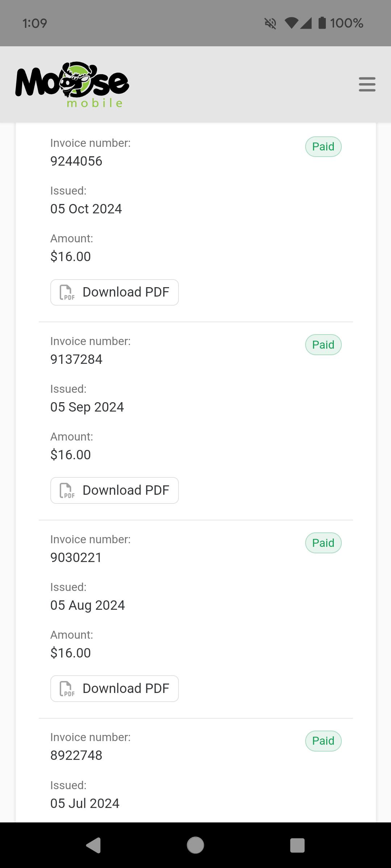
Task: Open the hamburger navigation menu
Action: [367, 84]
